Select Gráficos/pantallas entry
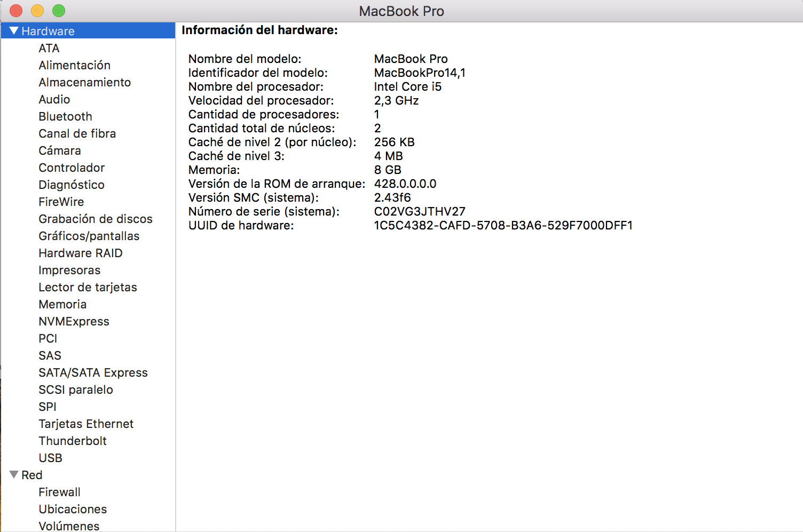This screenshot has width=803, height=532. pyautogui.click(x=89, y=236)
